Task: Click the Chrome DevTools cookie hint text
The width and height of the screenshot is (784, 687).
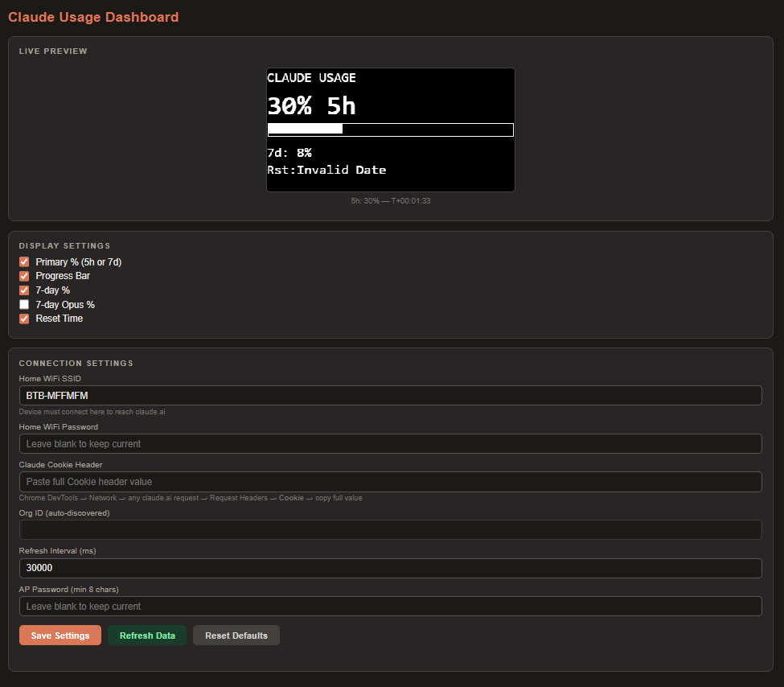Action: (191, 498)
